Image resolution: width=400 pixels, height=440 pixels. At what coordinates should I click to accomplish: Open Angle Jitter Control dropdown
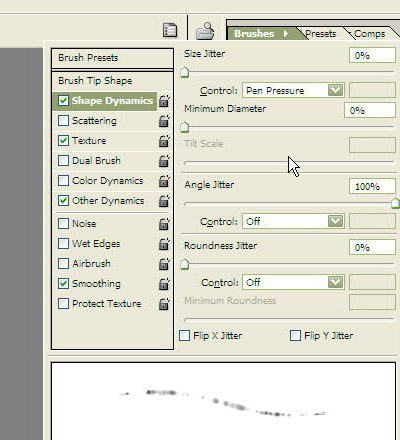tap(293, 221)
